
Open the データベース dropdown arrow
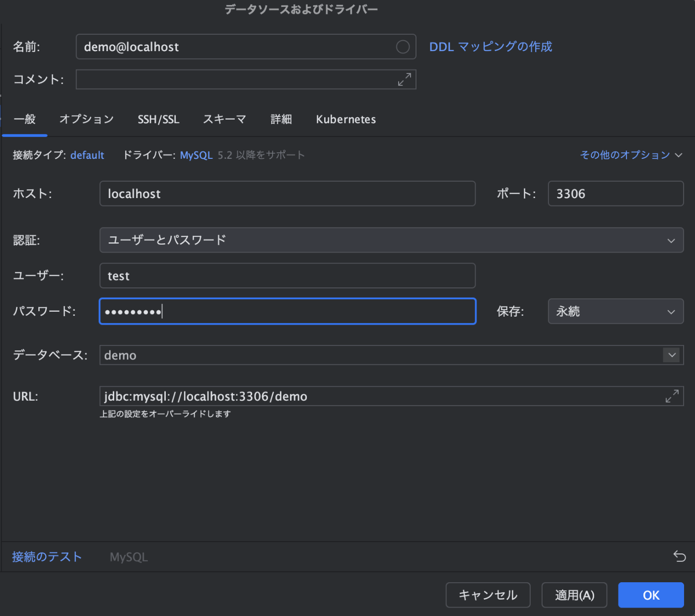(x=672, y=355)
